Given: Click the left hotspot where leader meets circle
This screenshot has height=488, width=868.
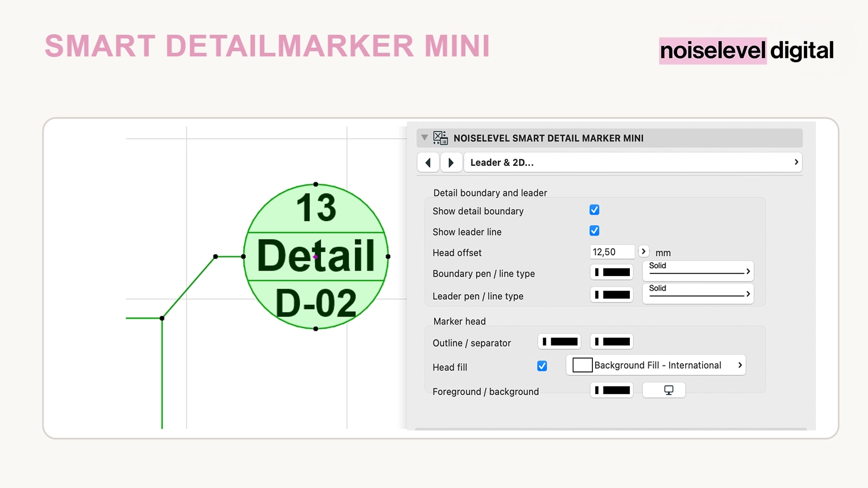Looking at the screenshot, I should coord(244,256).
